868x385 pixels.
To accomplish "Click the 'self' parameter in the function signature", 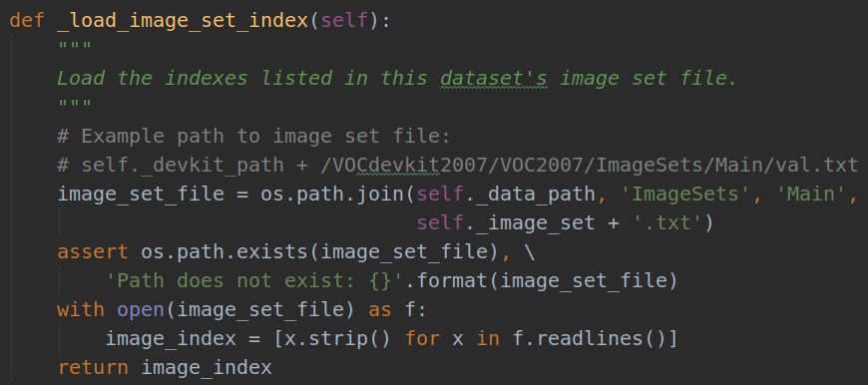I will 344,21.
